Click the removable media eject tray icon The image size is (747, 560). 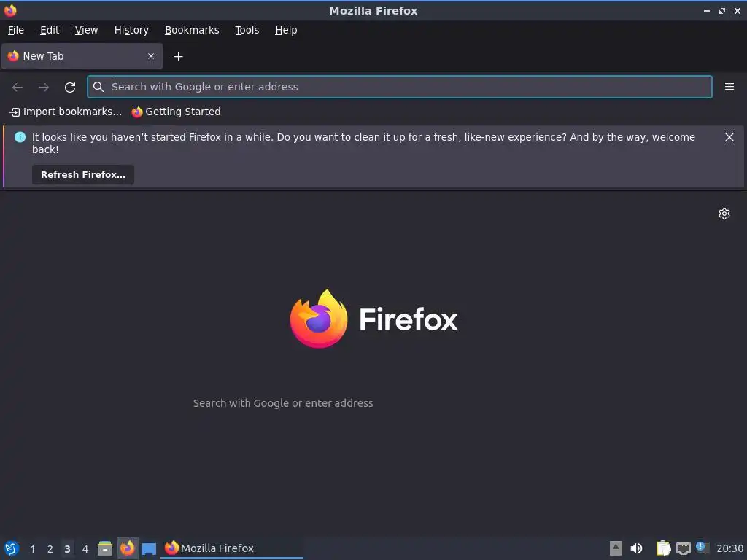(x=616, y=548)
